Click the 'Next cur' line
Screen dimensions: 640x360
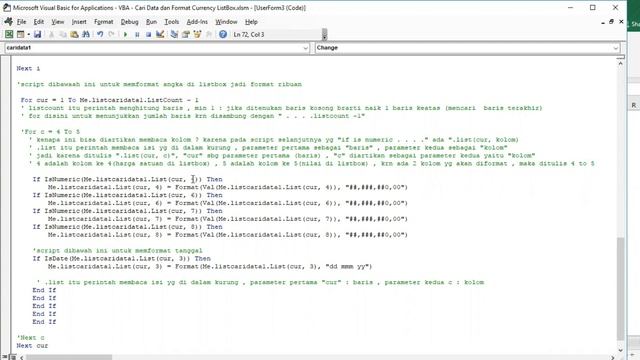[32, 346]
